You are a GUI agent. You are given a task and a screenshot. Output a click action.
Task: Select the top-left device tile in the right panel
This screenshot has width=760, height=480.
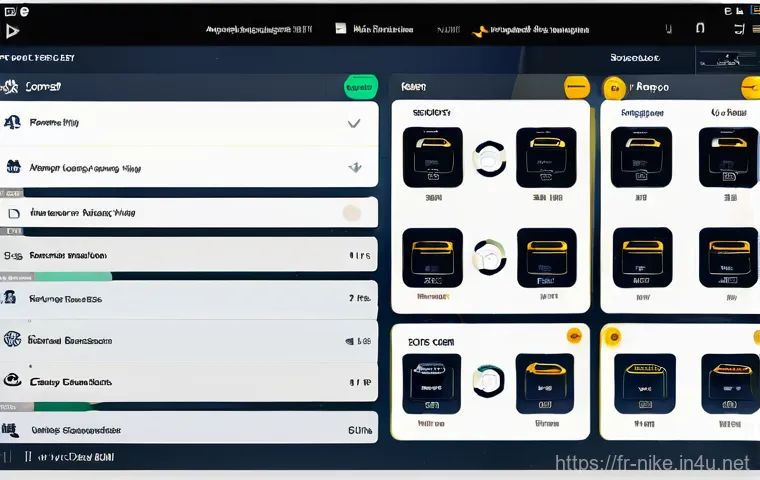click(x=641, y=157)
